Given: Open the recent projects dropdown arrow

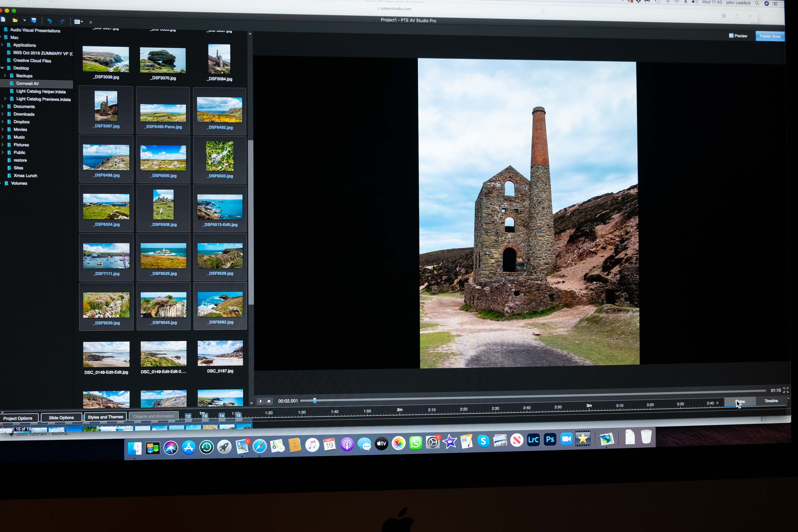Looking at the screenshot, I should (24, 20).
